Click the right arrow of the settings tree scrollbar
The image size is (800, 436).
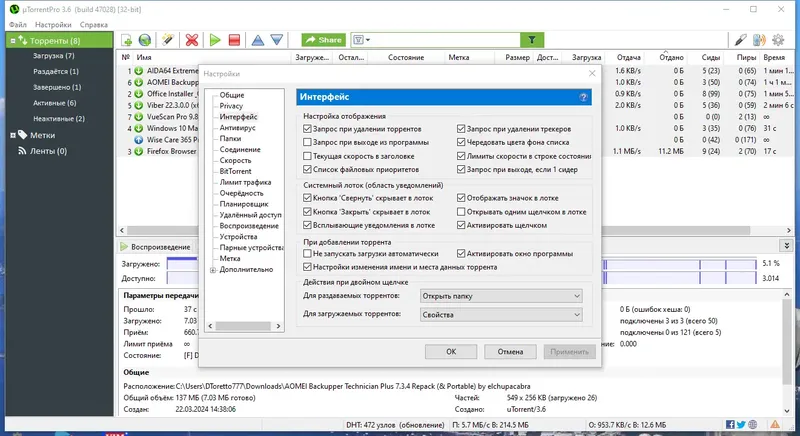pos(278,326)
